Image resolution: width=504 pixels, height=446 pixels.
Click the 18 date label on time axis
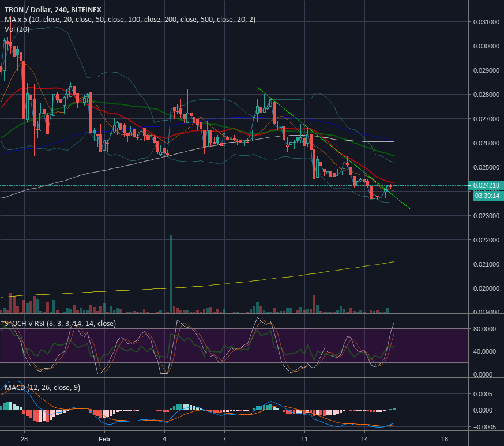[445, 439]
